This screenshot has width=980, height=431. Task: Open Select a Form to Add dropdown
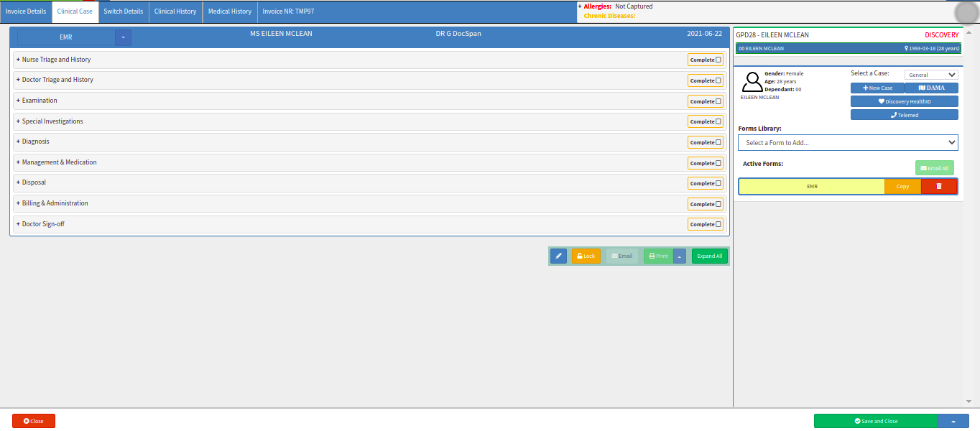(848, 142)
